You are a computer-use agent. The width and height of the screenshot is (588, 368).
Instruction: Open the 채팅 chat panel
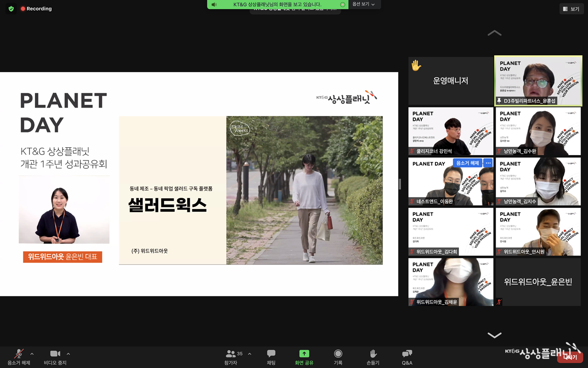coord(271,357)
